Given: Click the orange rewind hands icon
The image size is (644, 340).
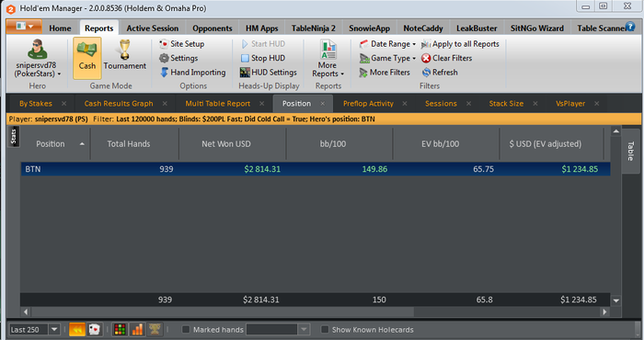Looking at the screenshot, I should (76, 329).
